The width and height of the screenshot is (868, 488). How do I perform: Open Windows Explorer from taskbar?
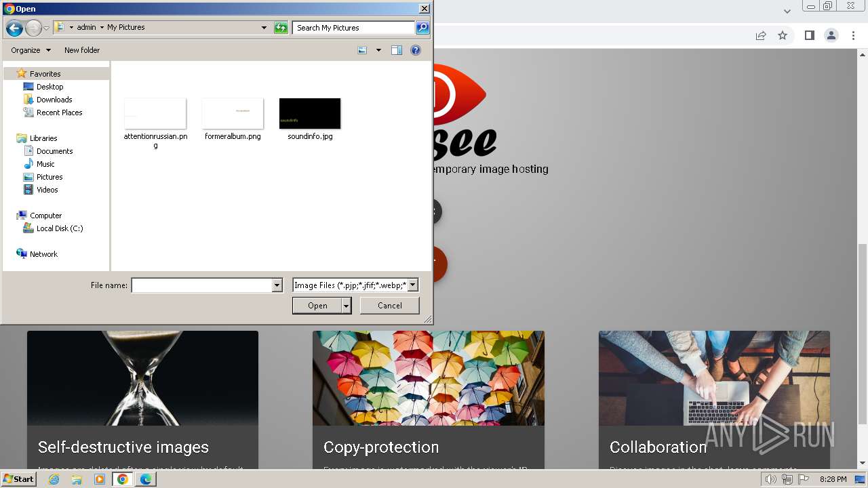click(77, 479)
